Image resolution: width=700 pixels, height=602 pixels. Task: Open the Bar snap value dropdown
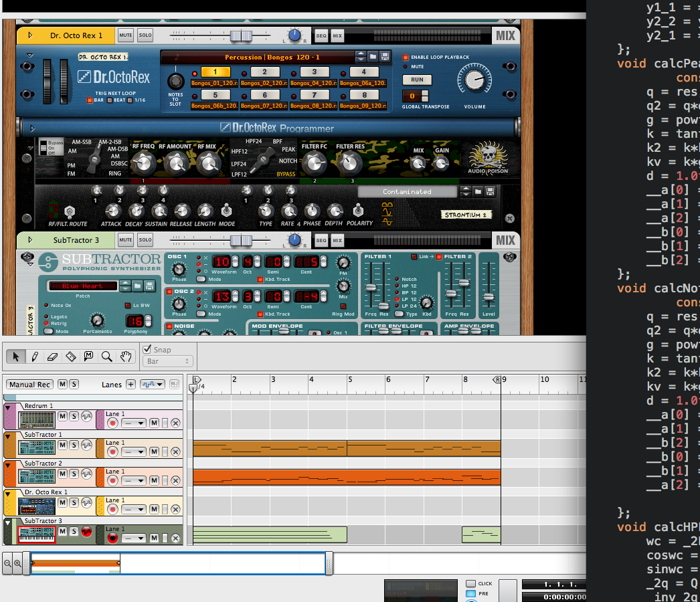(x=167, y=361)
